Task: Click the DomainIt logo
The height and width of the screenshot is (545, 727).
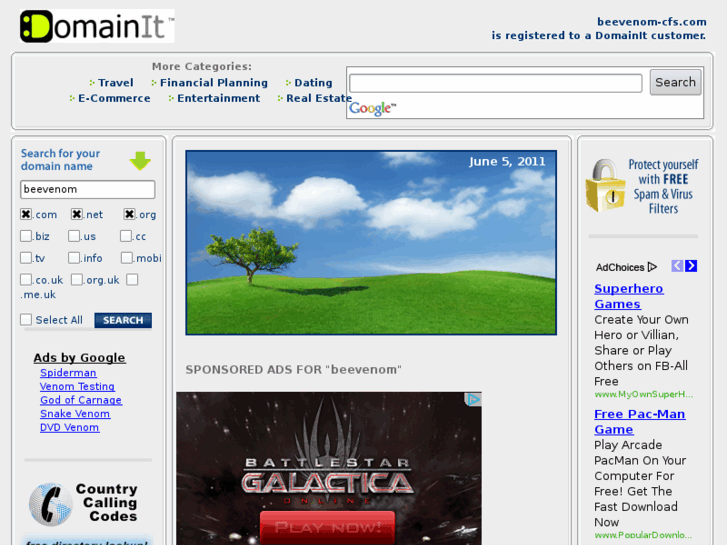Action: point(97,26)
